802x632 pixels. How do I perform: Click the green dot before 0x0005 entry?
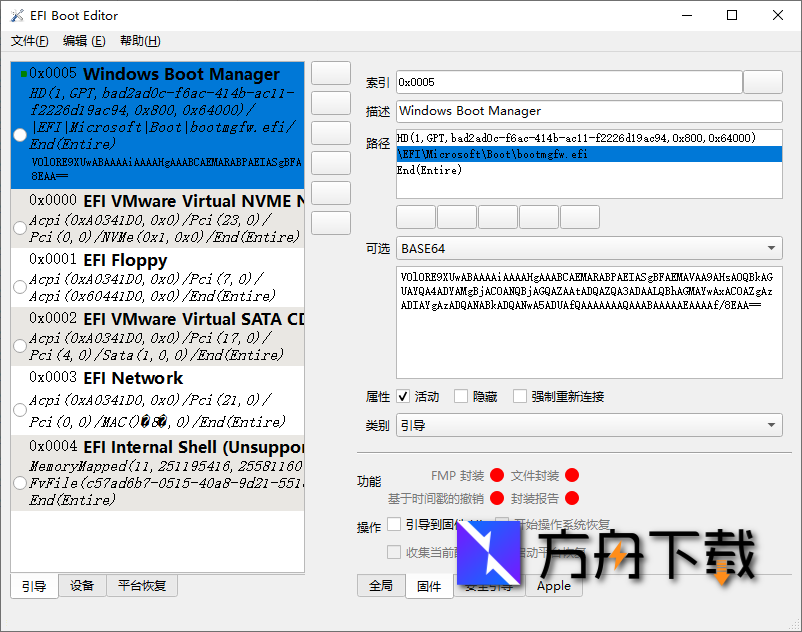click(23, 75)
